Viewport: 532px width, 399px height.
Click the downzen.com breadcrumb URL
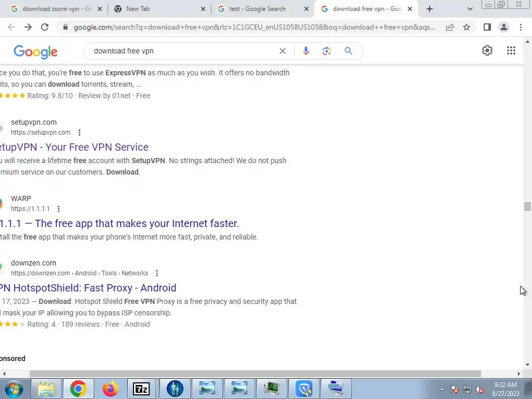[x=79, y=273]
